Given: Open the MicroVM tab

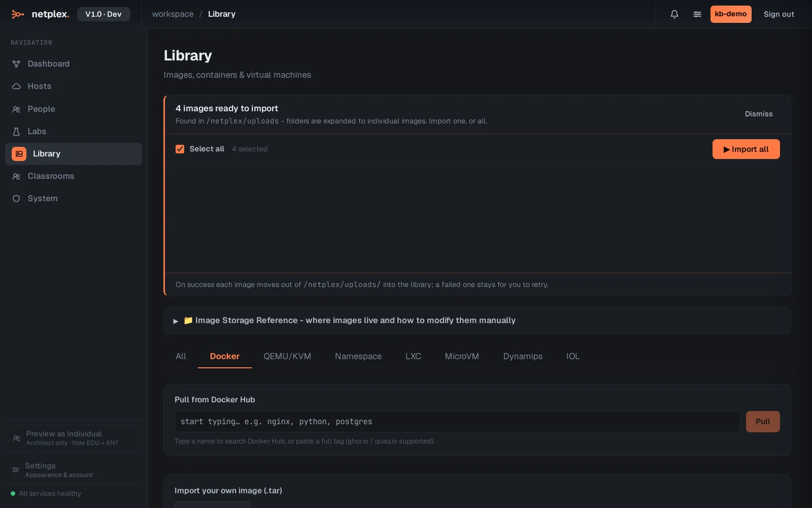Looking at the screenshot, I should (x=462, y=356).
